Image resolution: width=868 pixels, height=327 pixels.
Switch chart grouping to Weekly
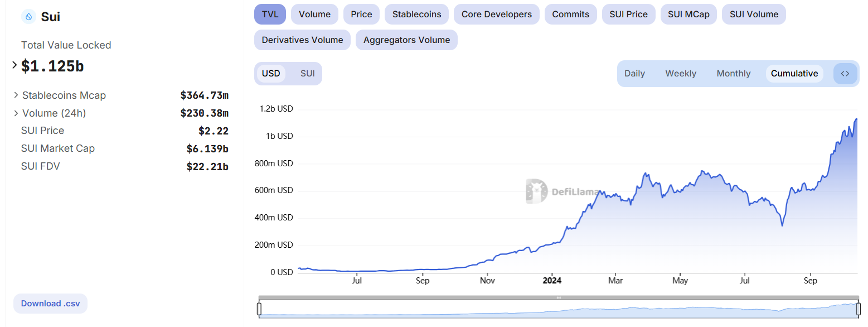(681, 74)
